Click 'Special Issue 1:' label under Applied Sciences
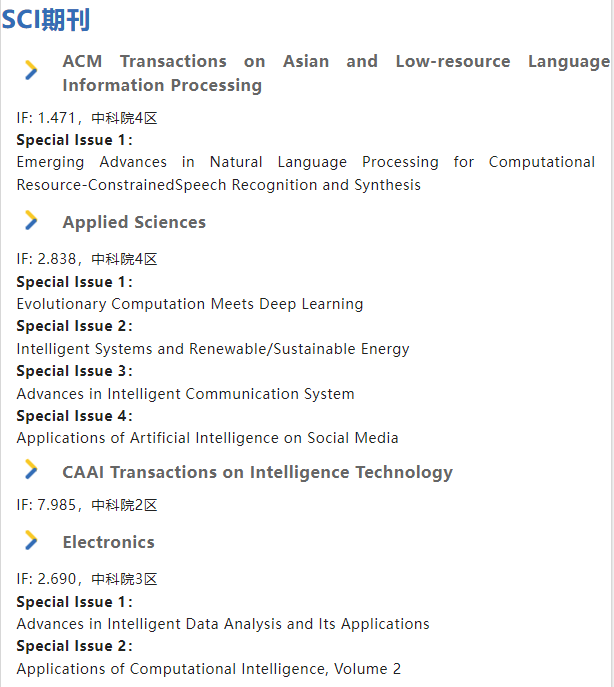The image size is (614, 687). (75, 282)
